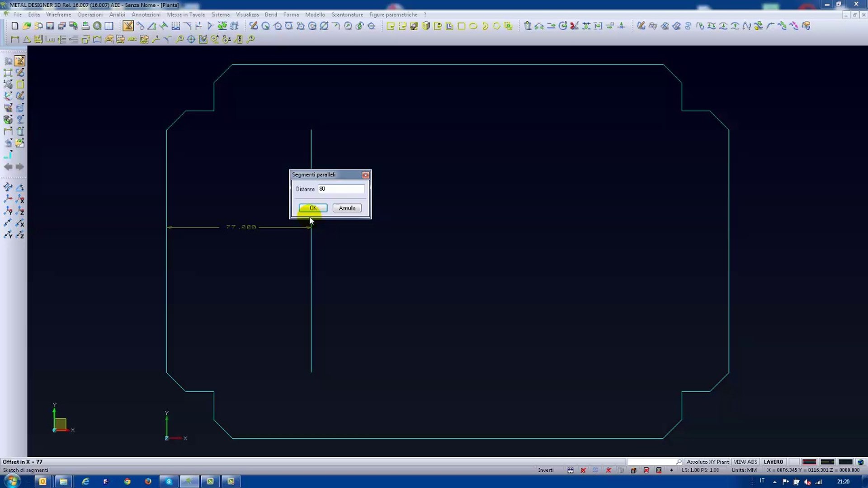Open the Scantonature menu

pos(347,14)
